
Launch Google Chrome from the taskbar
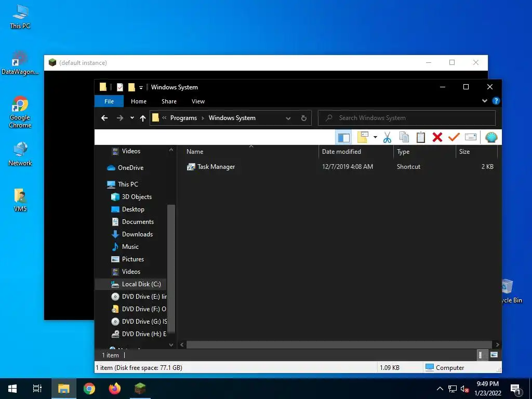tap(89, 389)
